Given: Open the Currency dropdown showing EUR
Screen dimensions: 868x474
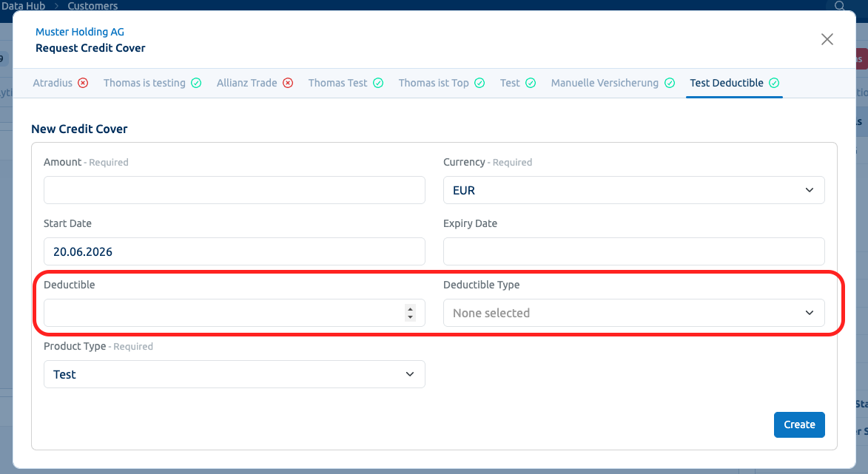Looking at the screenshot, I should pyautogui.click(x=634, y=190).
